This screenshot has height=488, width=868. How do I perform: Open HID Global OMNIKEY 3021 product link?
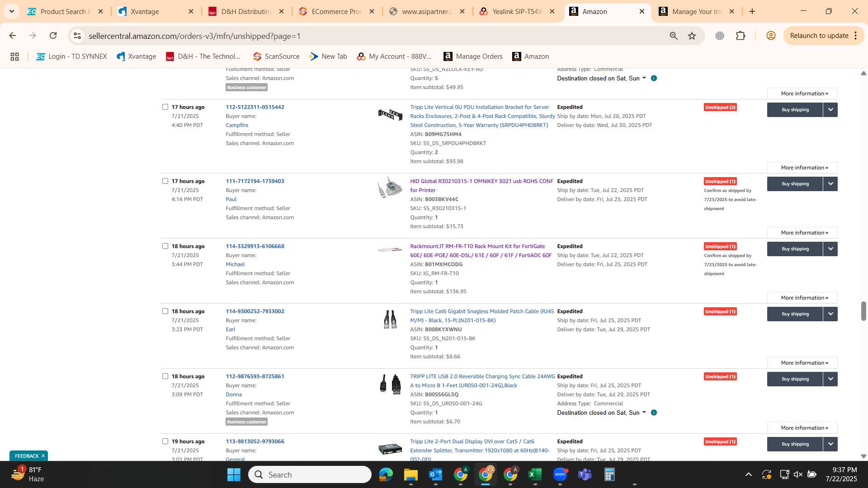pos(481,186)
